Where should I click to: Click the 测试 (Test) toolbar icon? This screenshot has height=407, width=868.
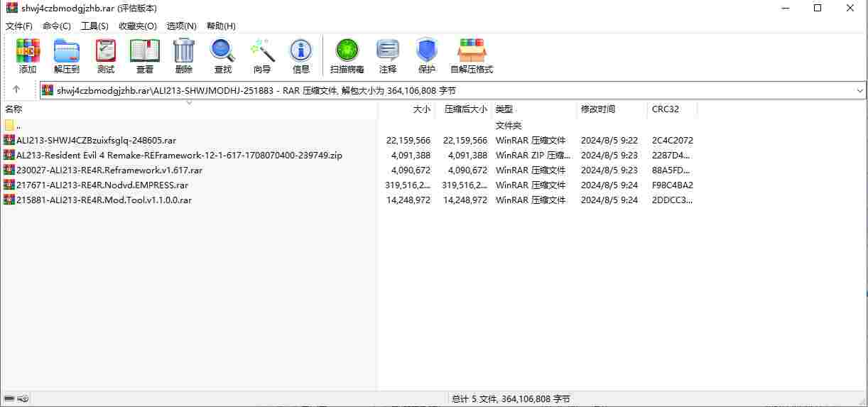point(106,50)
